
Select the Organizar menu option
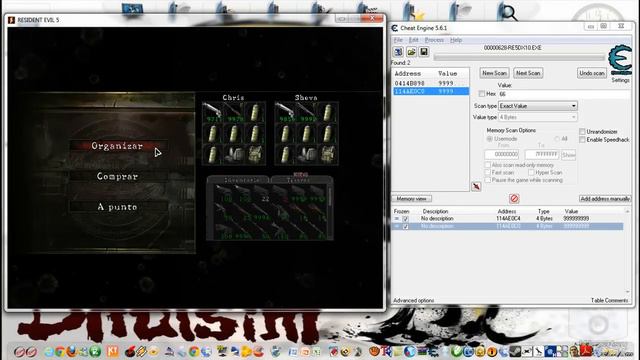coord(118,146)
